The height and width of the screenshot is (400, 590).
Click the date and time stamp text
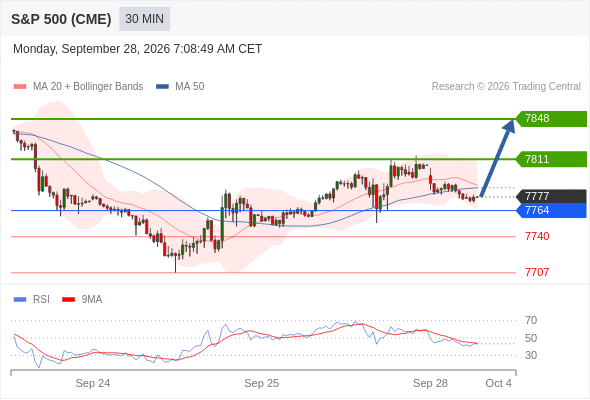(137, 49)
